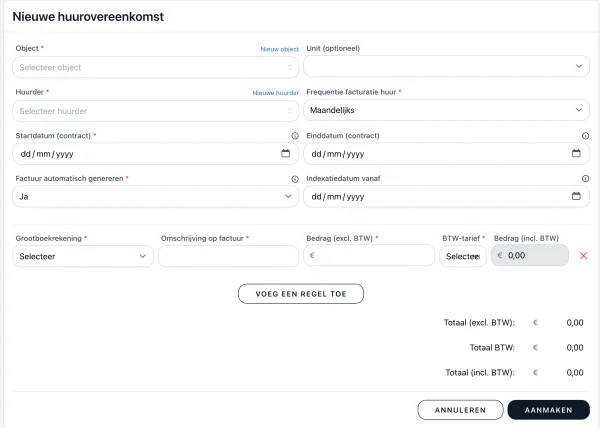Open the BTW-tarief dropdown
The image size is (600, 428).
click(463, 256)
